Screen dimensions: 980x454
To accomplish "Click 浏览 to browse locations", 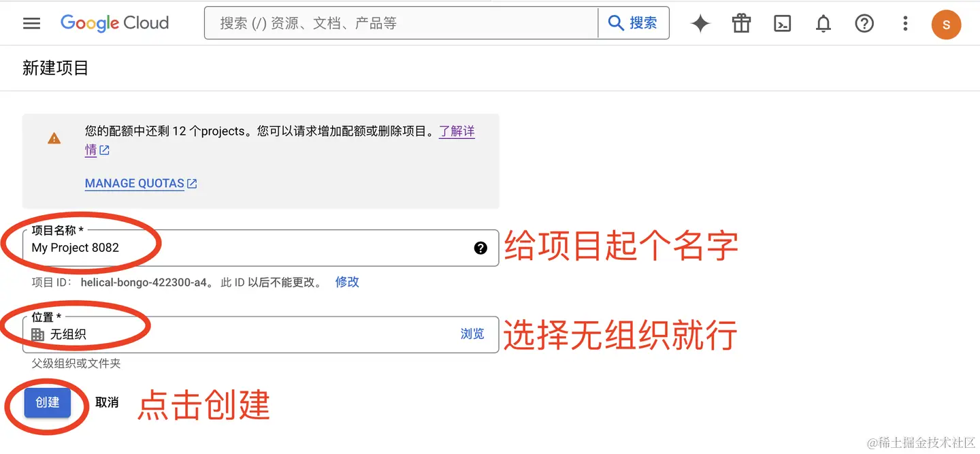I will pos(472,334).
